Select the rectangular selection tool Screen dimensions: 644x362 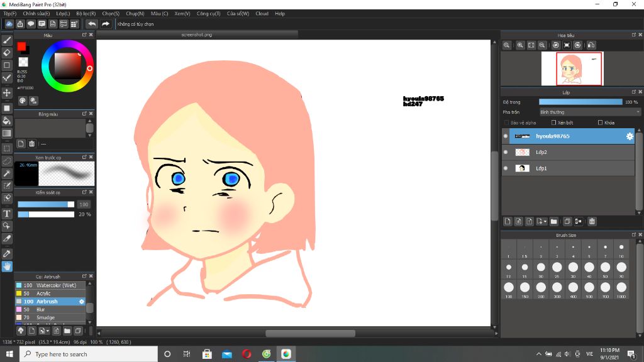[7, 148]
